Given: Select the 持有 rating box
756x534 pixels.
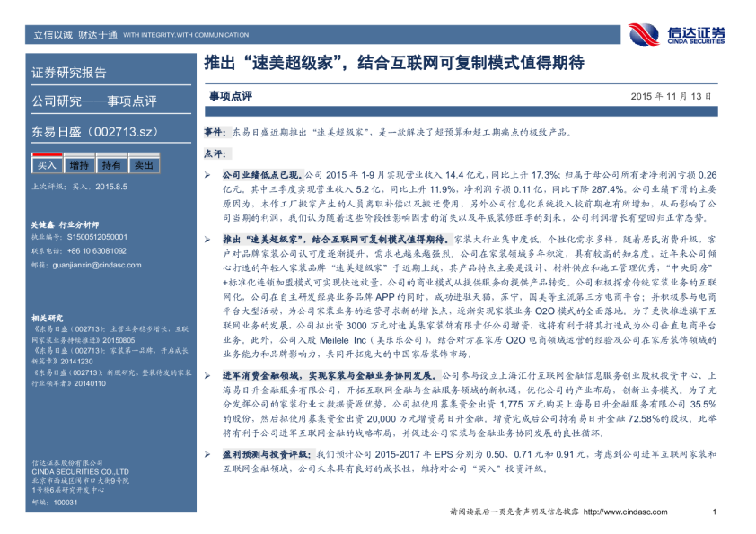Looking at the screenshot, I should coord(111,166).
